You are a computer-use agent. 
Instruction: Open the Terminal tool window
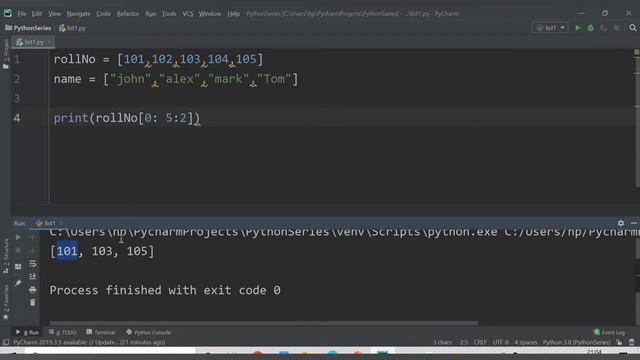tap(101, 332)
